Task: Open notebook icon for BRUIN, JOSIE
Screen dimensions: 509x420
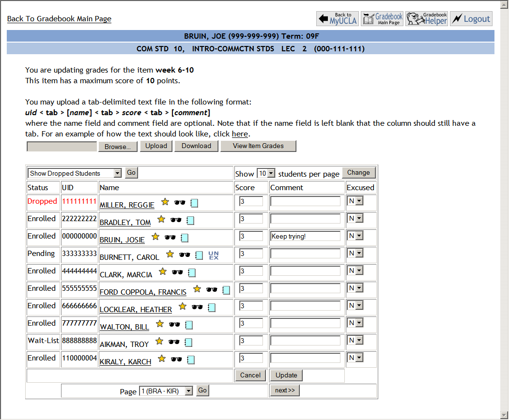Action: pyautogui.click(x=185, y=238)
